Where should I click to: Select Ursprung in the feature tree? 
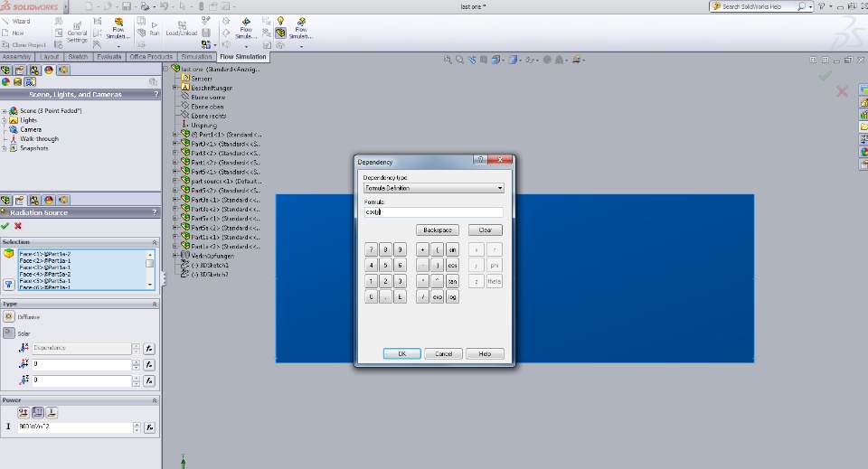point(204,126)
